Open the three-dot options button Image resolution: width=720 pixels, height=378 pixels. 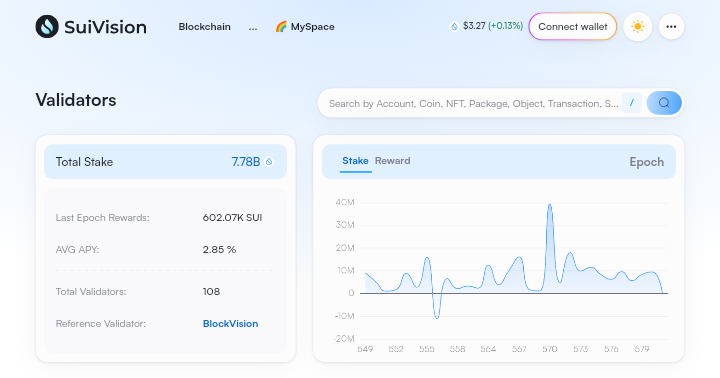click(671, 27)
